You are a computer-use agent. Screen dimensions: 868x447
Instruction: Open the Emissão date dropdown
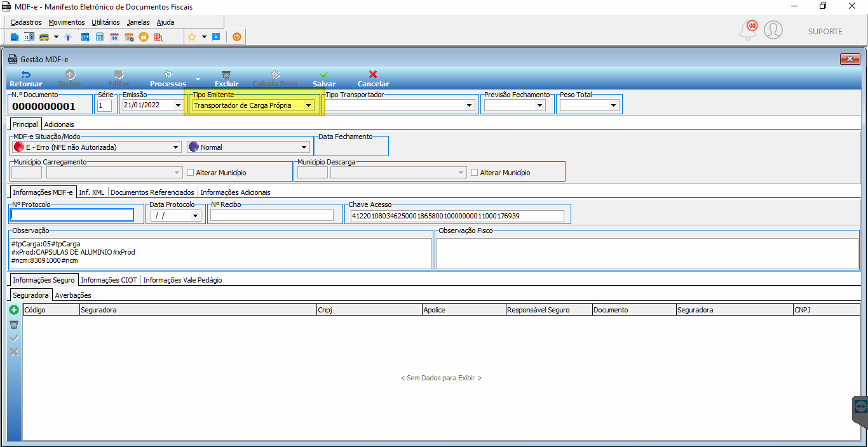pos(178,105)
